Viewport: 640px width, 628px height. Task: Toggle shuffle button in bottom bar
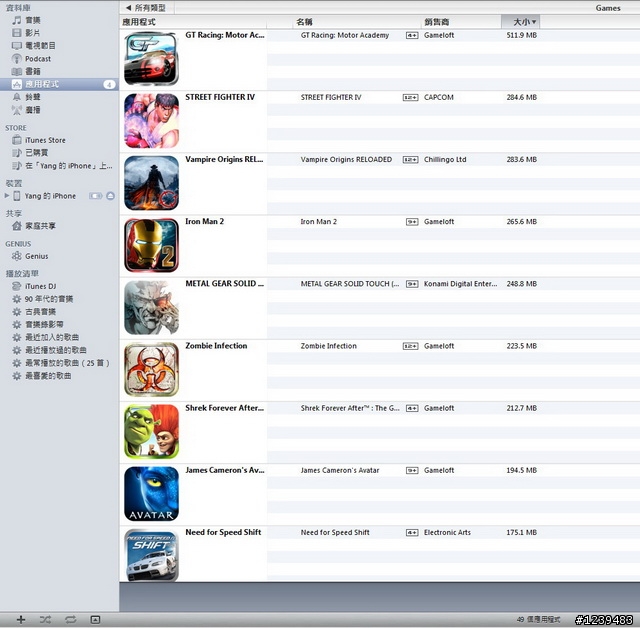click(x=45, y=619)
